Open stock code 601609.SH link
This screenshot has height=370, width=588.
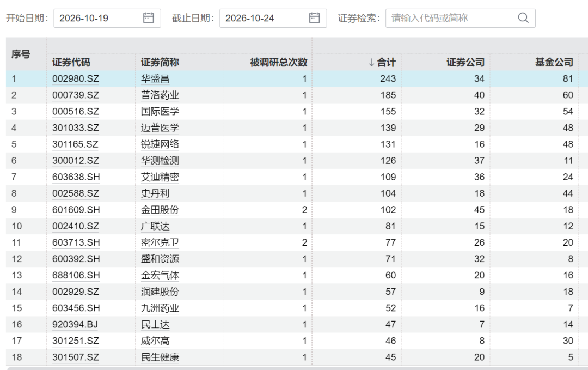(x=76, y=210)
